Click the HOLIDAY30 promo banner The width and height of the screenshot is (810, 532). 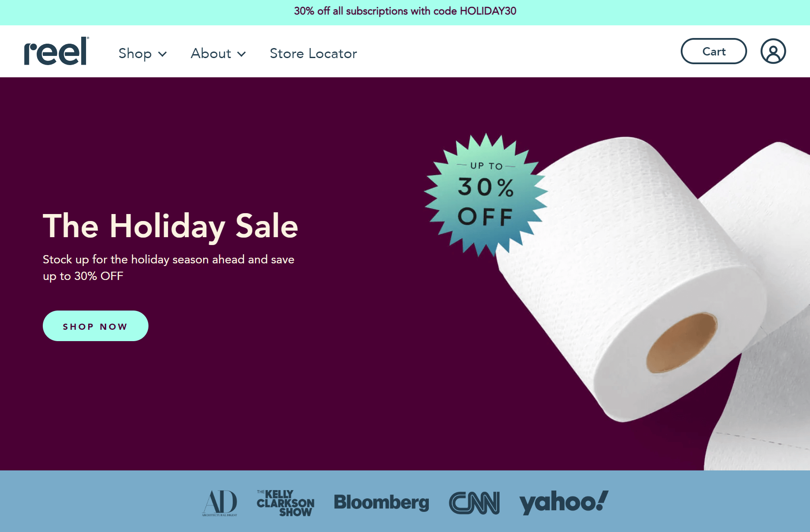405,12
